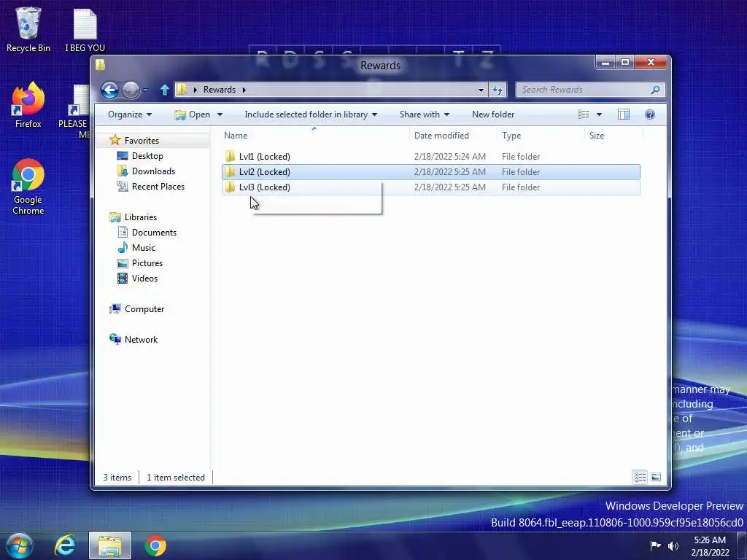
Task: Launch Chrome from the taskbar
Action: [x=155, y=545]
